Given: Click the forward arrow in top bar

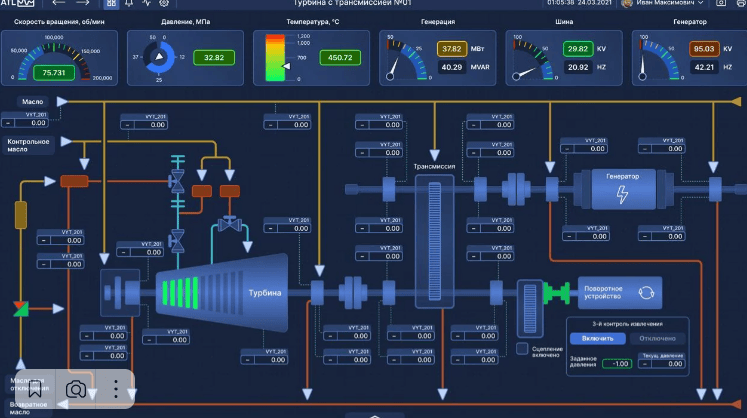Looking at the screenshot, I should 84,4.
